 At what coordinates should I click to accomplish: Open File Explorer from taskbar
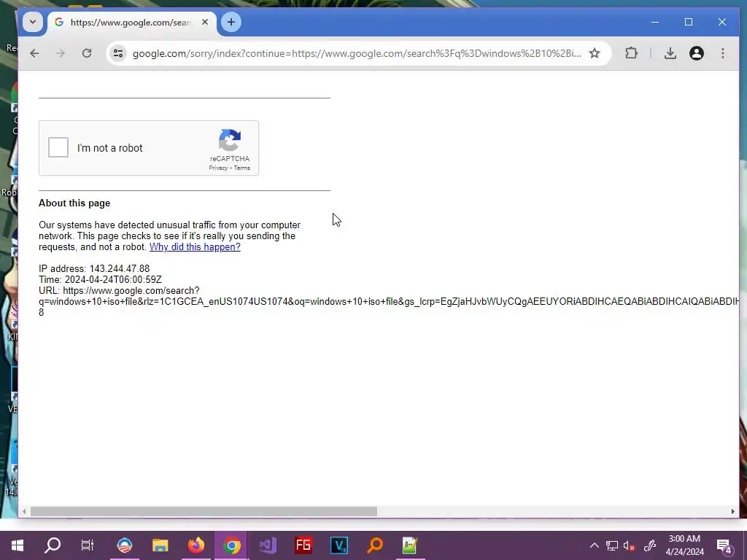(160, 545)
